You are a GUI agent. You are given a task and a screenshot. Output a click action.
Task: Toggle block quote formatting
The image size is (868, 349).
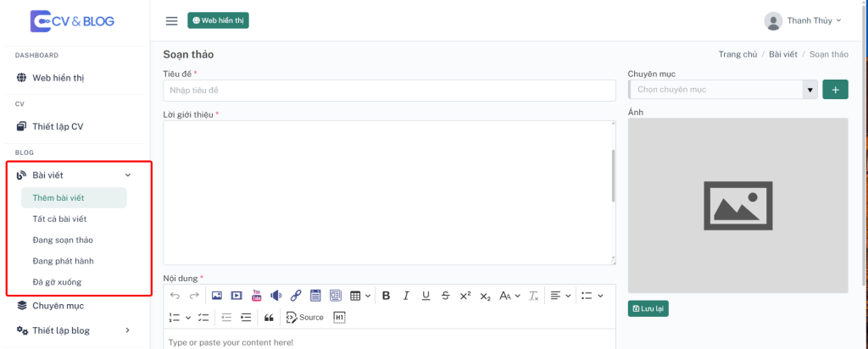pos(269,318)
